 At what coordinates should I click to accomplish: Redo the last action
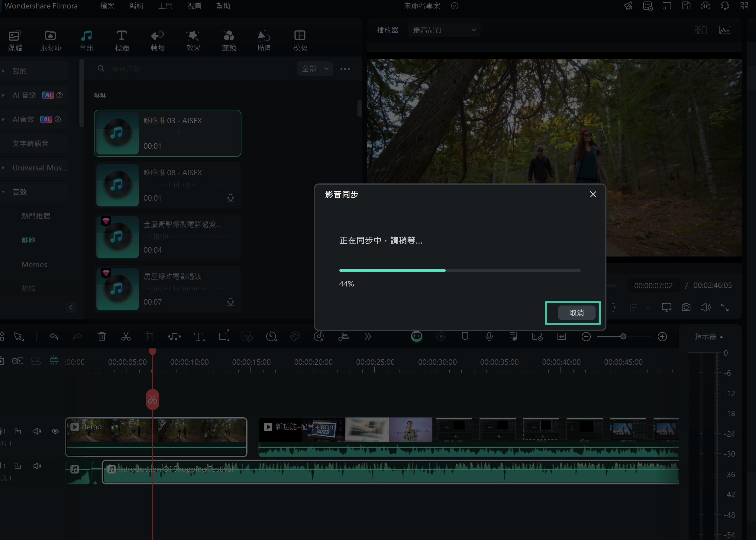77,337
